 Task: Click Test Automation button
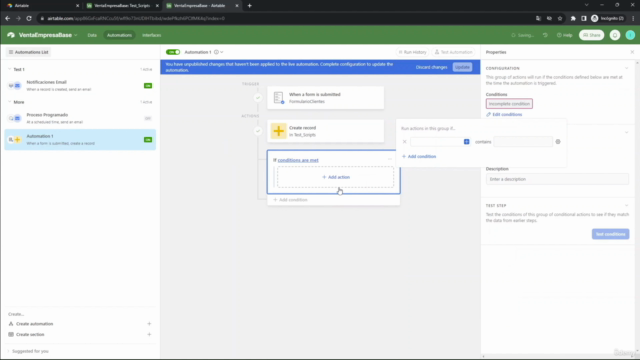click(x=453, y=52)
